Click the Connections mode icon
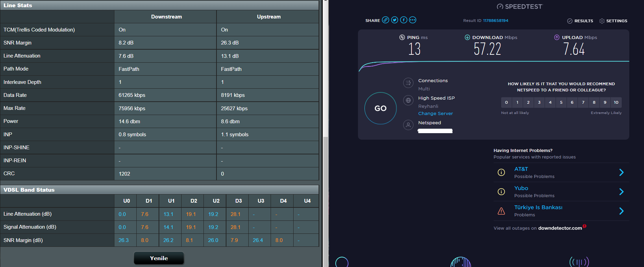The image size is (644, 267). (x=408, y=83)
